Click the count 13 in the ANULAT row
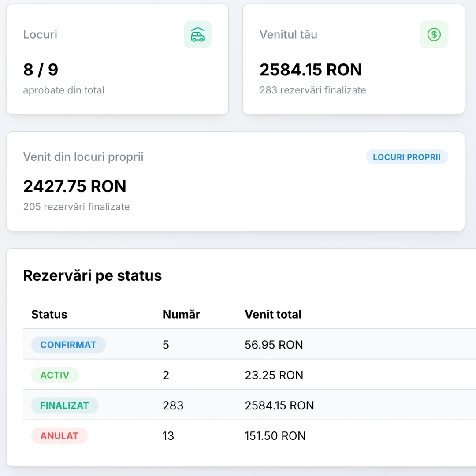The height and width of the screenshot is (476, 476). tap(168, 436)
